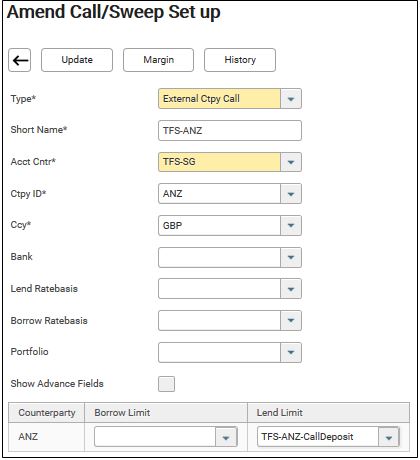420x460 pixels.
Task: Open the Ctpy ID dropdown arrow
Action: coord(291,194)
